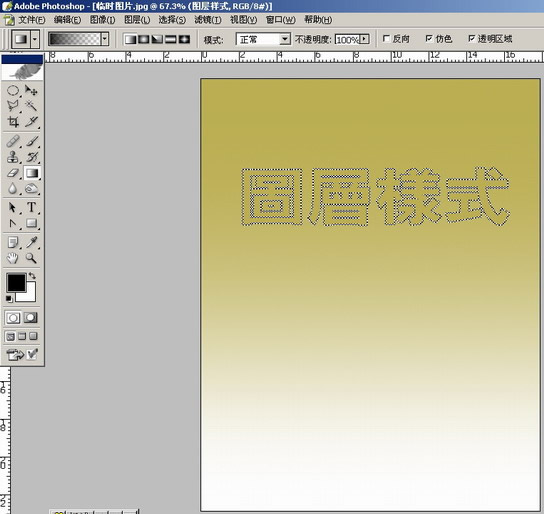Select the Elliptical Marquee tool
The width and height of the screenshot is (544, 514).
13,91
